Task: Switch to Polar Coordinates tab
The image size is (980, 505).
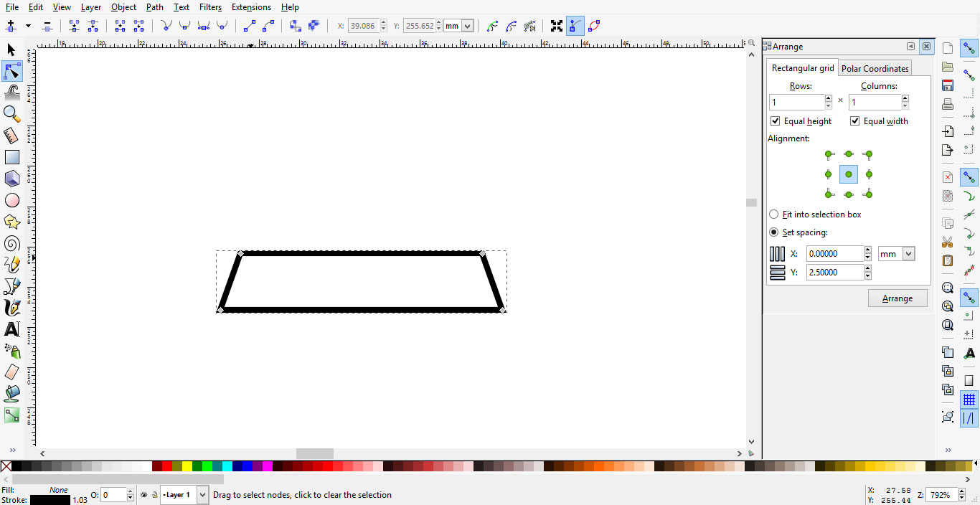Action: (x=875, y=69)
